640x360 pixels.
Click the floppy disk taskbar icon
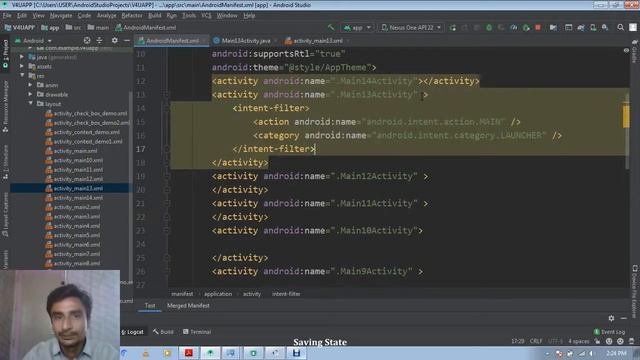pos(296,353)
